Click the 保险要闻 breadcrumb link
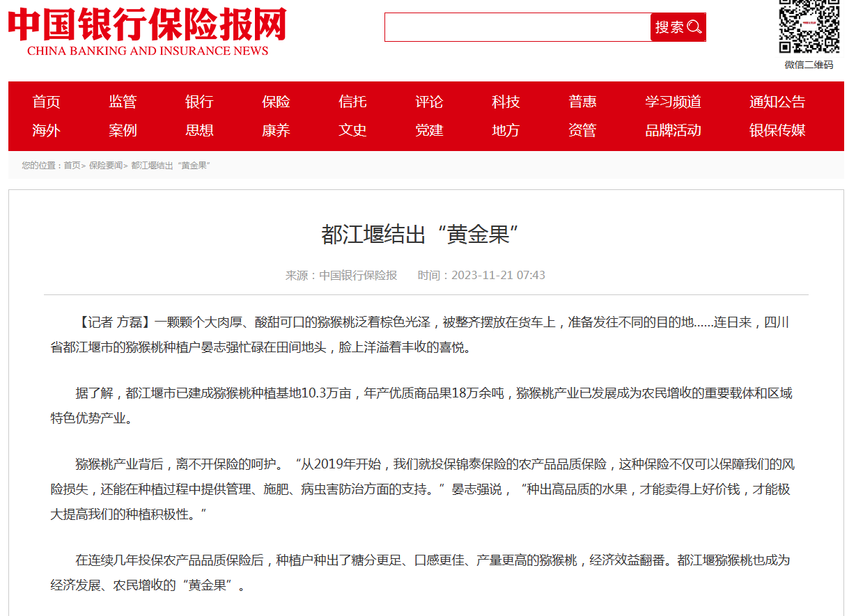 (105, 166)
